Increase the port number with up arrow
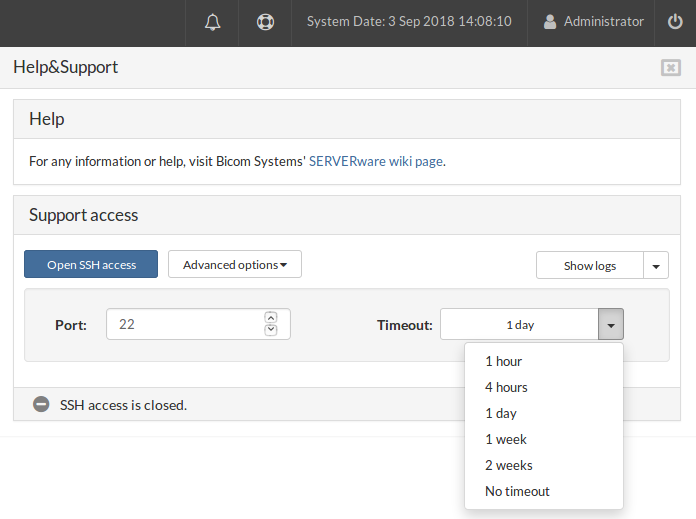Image resolution: width=696 pixels, height=519 pixels. point(271,318)
